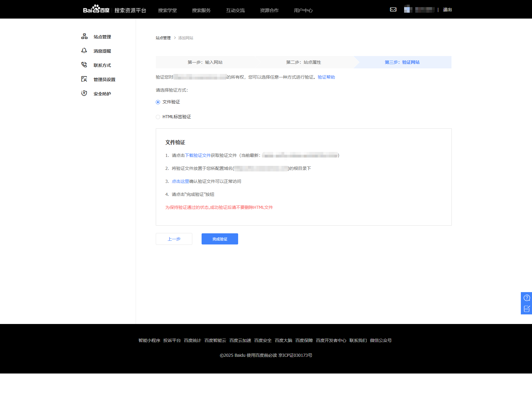Open 第二步：站点属性 step
Image resolution: width=532 pixels, height=393 pixels.
[x=303, y=62]
